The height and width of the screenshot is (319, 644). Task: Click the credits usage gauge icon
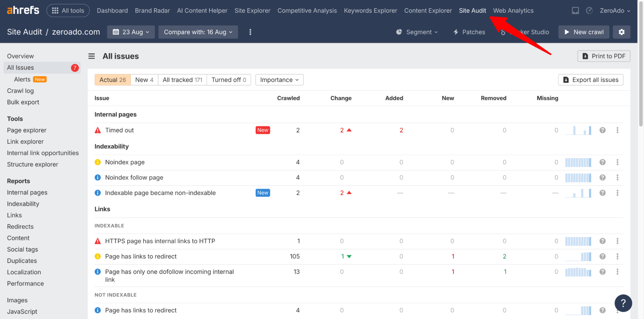tap(589, 11)
